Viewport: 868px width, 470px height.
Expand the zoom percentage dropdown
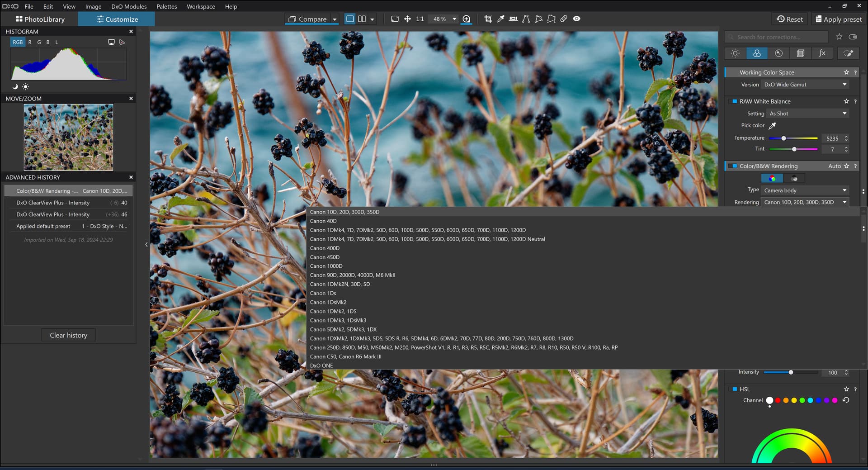tap(454, 19)
